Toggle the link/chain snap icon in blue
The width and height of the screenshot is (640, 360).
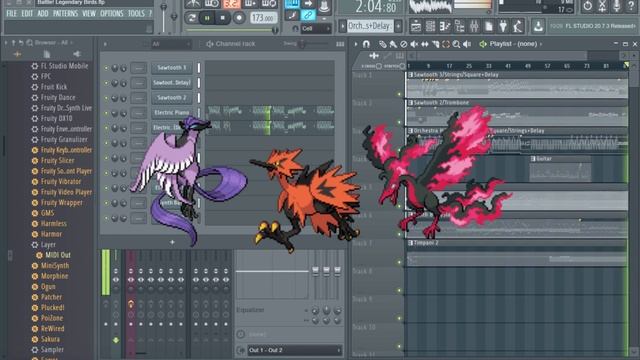tap(308, 16)
